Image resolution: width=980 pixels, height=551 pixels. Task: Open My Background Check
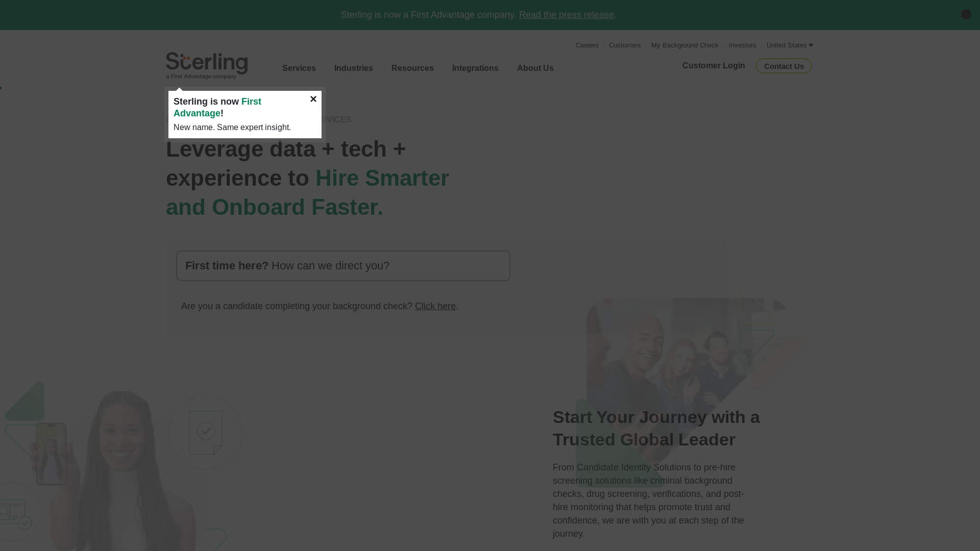click(x=684, y=45)
